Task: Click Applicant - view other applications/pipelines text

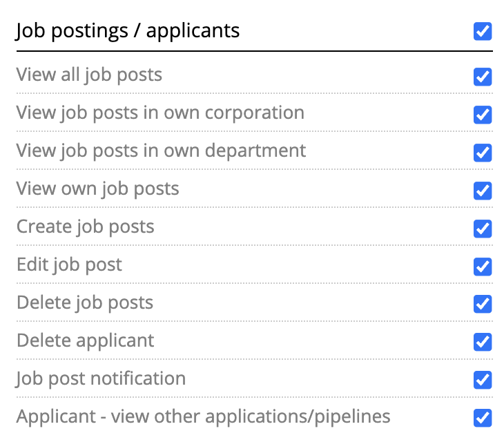Action: coord(203,416)
